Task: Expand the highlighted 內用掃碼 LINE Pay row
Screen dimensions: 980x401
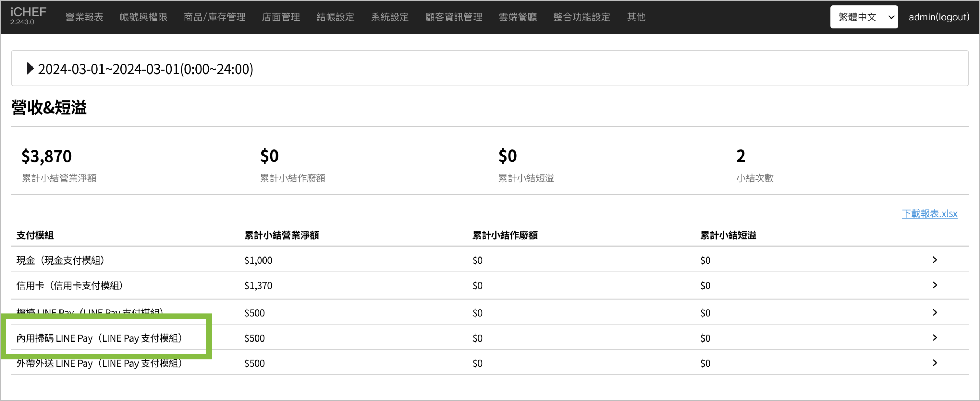Action: pos(935,337)
